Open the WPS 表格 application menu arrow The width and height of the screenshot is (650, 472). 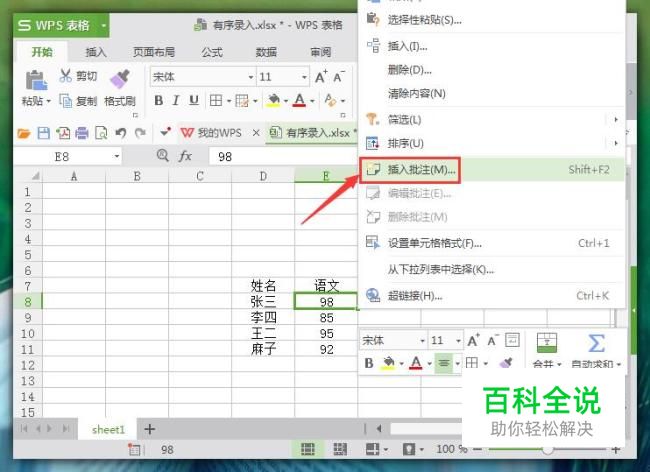103,26
